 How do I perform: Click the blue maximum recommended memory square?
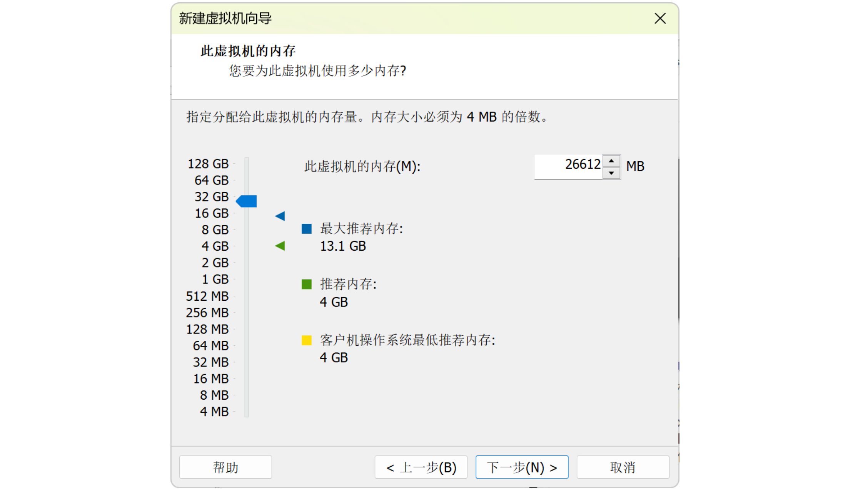tap(306, 229)
